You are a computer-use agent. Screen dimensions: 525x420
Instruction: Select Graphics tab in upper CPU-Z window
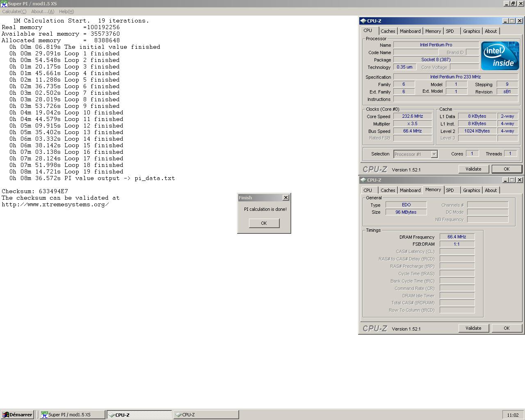[x=471, y=31]
